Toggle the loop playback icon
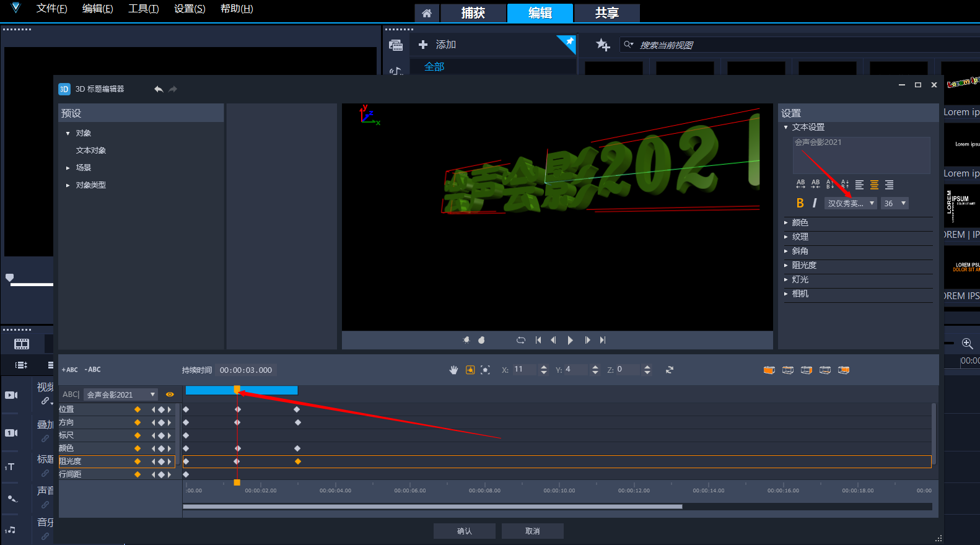Screen dimensions: 980x545 [x=521, y=340]
